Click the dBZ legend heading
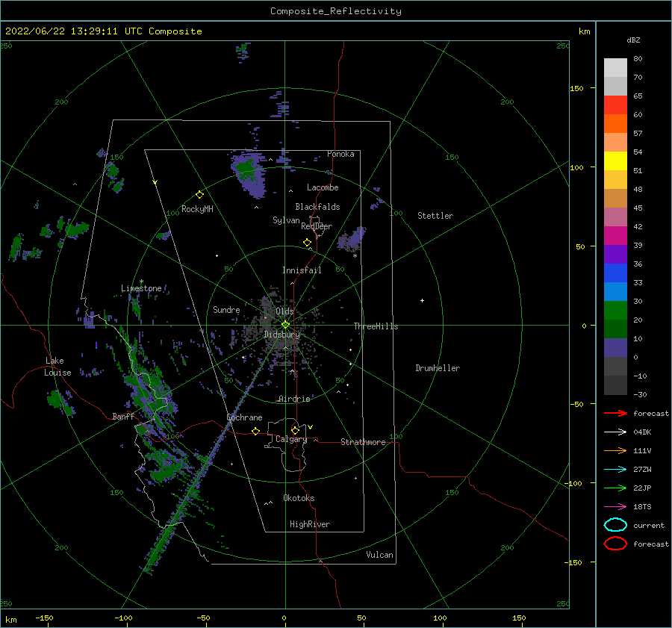The width and height of the screenshot is (672, 628). pyautogui.click(x=633, y=40)
